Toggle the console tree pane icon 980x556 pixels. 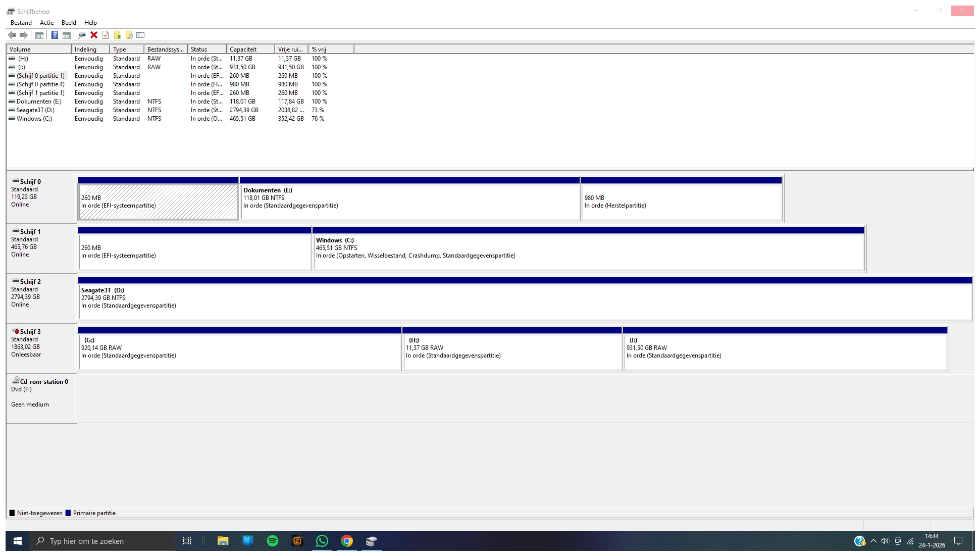tap(39, 35)
